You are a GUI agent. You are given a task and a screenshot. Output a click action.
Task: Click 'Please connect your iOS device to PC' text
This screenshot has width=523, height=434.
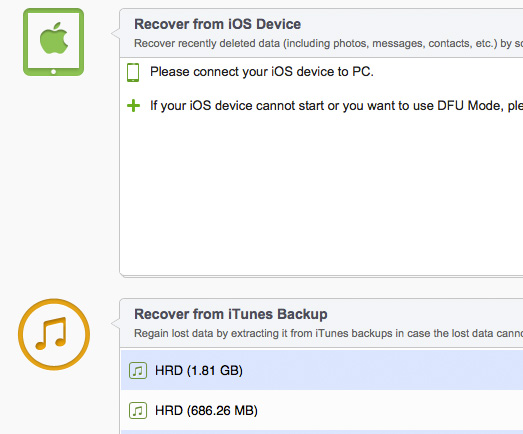[262, 72]
